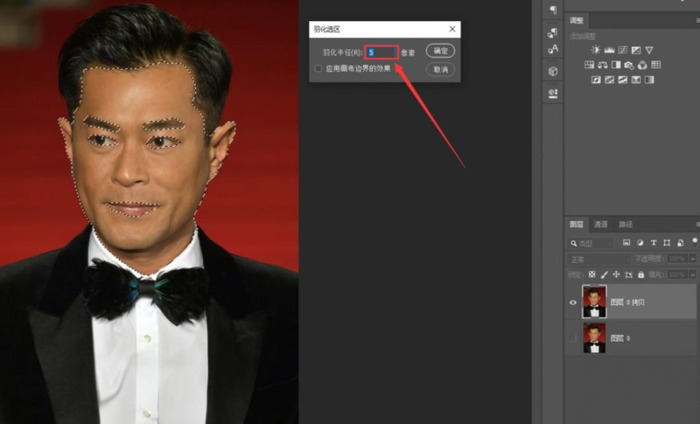The width and height of the screenshot is (700, 424).
Task: Add a Curves adjustment
Action: [x=622, y=49]
